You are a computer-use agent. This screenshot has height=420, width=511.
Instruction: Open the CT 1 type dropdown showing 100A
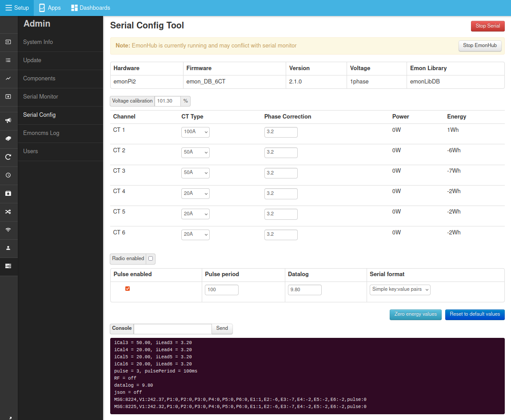195,132
